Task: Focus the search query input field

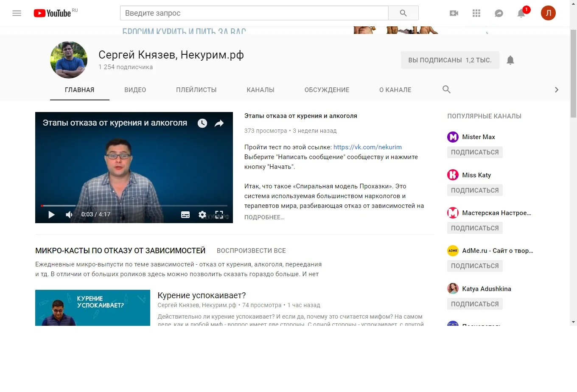Action: pos(255,13)
